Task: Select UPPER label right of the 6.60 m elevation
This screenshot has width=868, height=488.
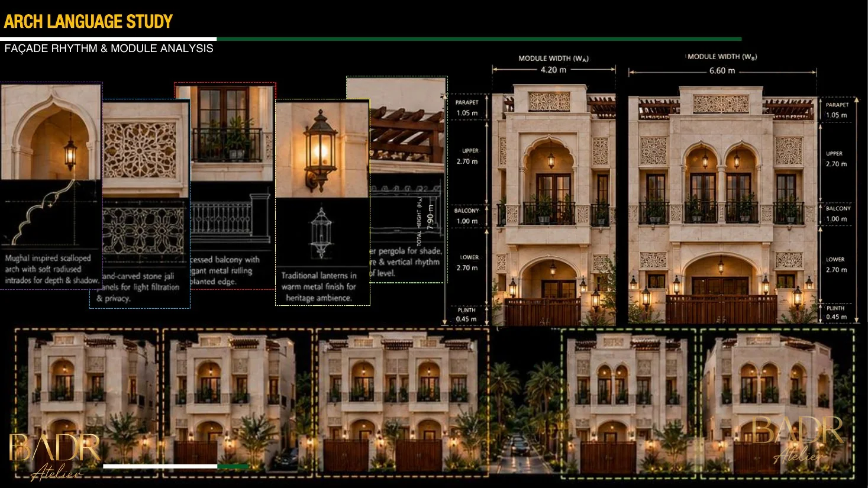Action: tap(834, 154)
